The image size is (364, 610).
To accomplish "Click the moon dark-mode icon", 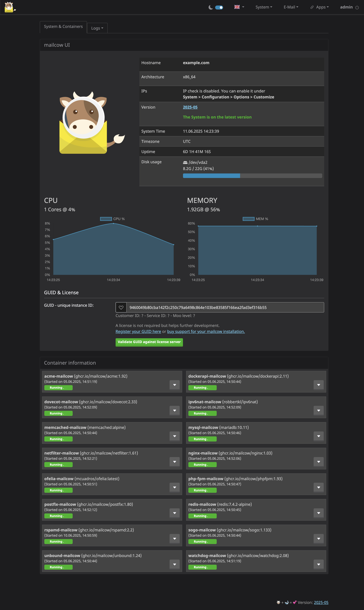I will pyautogui.click(x=210, y=7).
